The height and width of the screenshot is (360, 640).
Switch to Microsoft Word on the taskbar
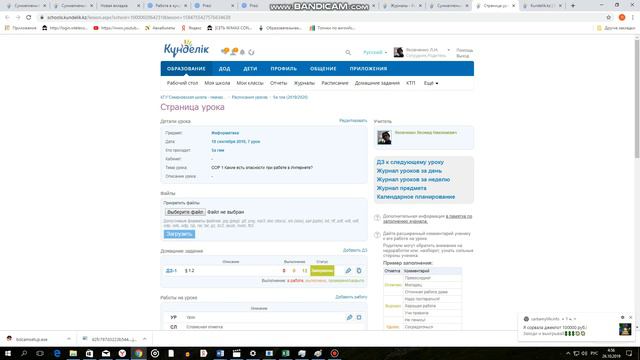coord(220,353)
